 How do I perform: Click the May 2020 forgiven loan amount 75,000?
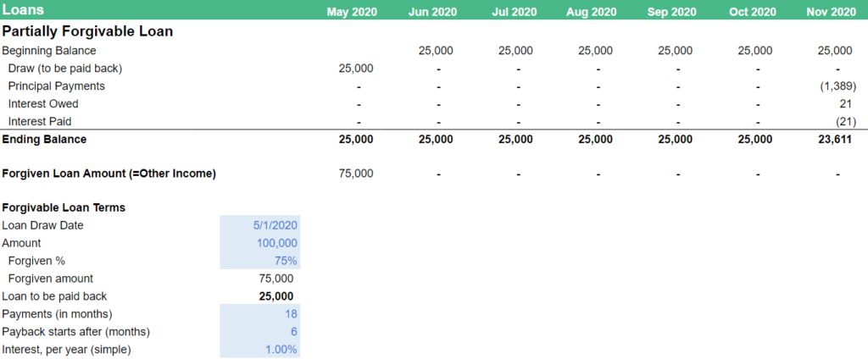click(355, 174)
